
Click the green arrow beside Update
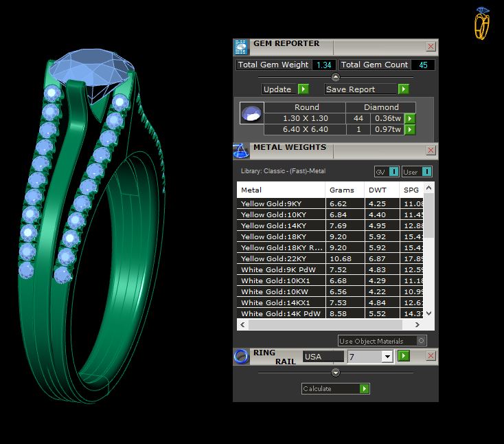click(x=303, y=89)
